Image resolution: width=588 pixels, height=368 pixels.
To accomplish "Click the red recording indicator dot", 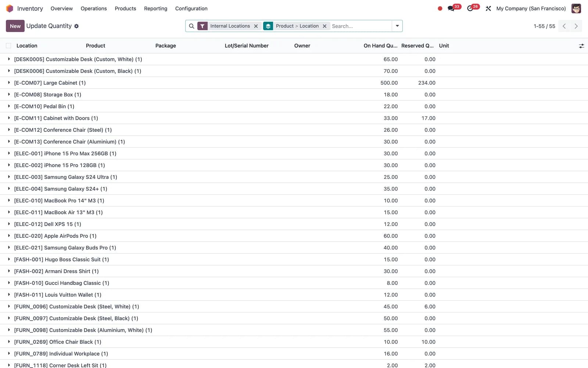I will pyautogui.click(x=440, y=8).
